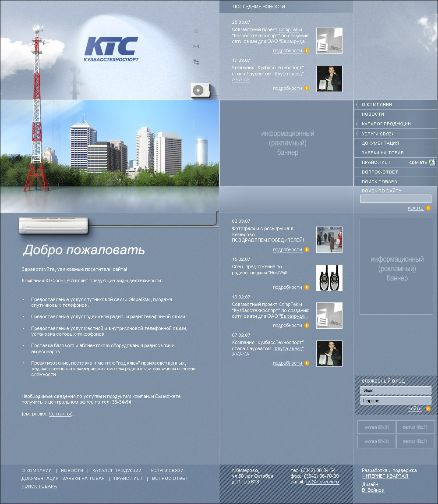This screenshot has width=438, height=504.
Task: Click footer link КАТАЛОГ ПРОДУКЦИИ
Action: coord(117,471)
